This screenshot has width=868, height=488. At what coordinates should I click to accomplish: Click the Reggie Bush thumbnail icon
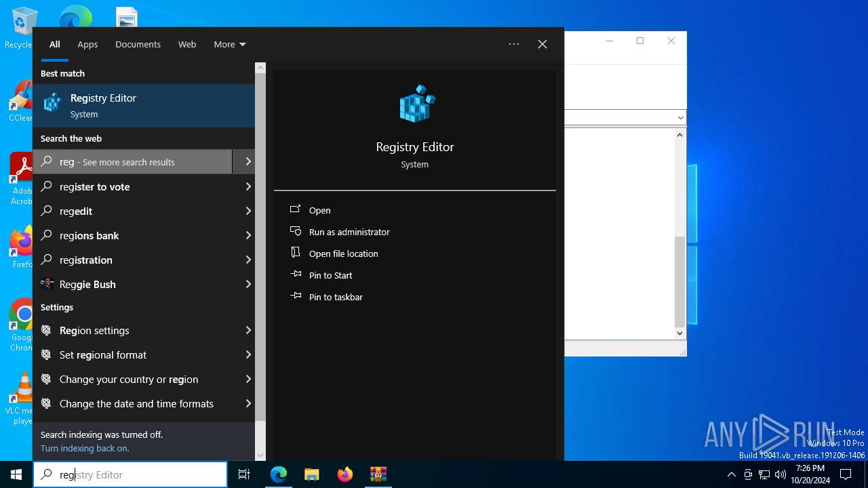tap(47, 284)
